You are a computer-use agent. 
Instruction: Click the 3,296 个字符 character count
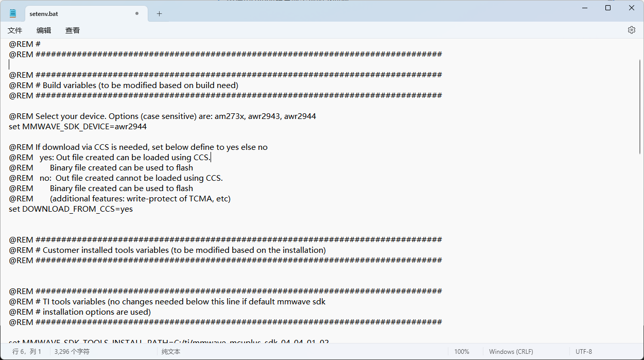tap(72, 351)
